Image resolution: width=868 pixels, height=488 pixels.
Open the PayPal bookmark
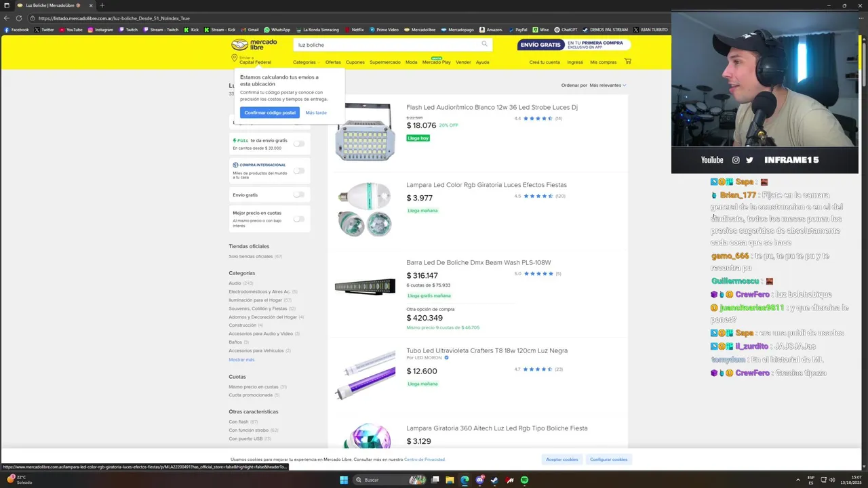[x=517, y=30]
